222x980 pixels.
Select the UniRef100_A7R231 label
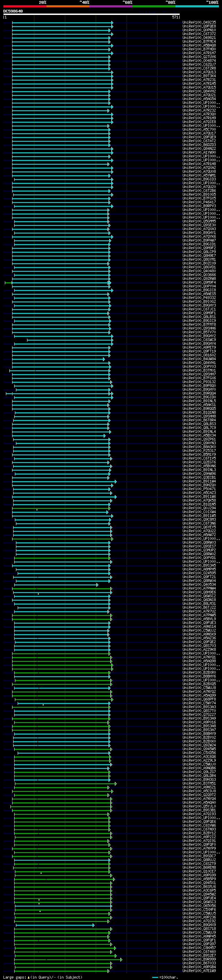point(199,80)
